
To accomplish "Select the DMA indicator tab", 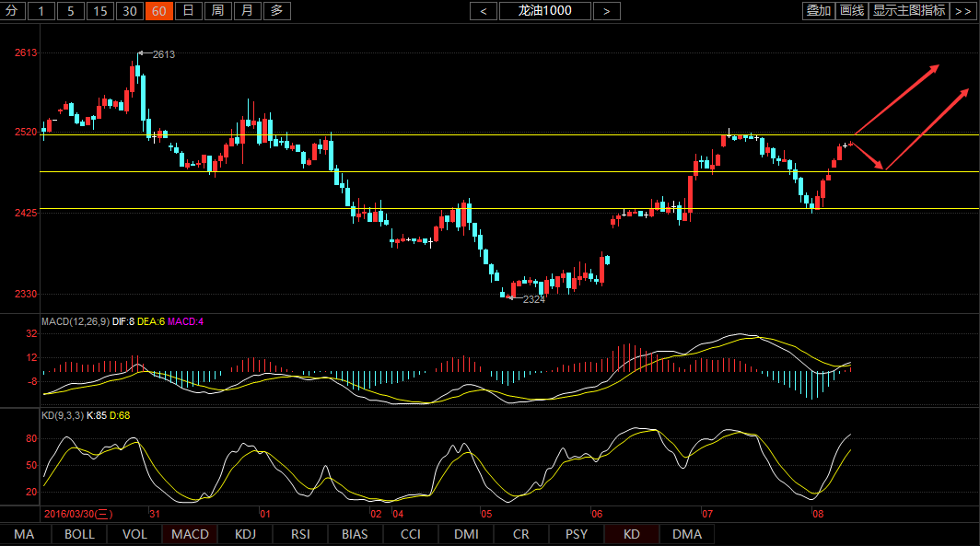I will [686, 534].
